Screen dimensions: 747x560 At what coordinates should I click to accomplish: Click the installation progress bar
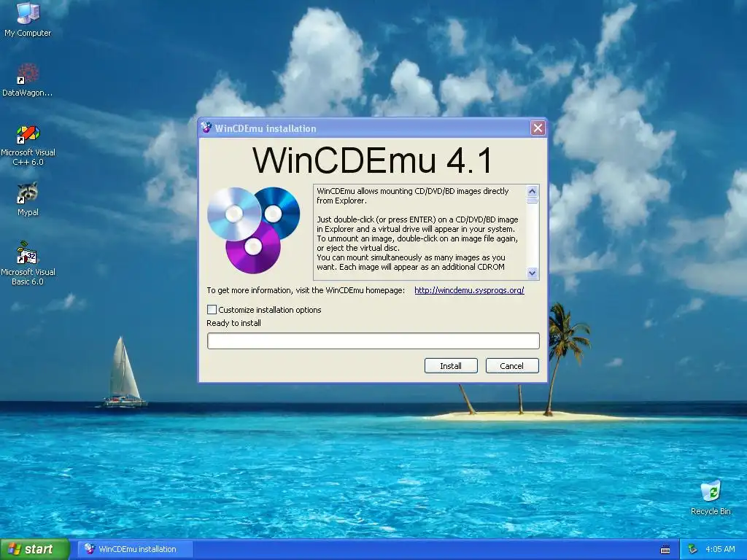pyautogui.click(x=373, y=341)
